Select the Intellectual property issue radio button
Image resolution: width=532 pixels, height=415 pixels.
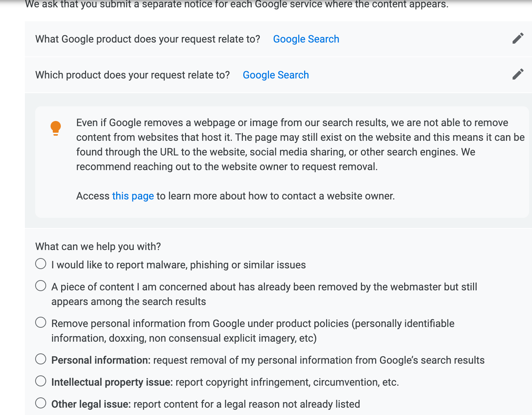(41, 381)
